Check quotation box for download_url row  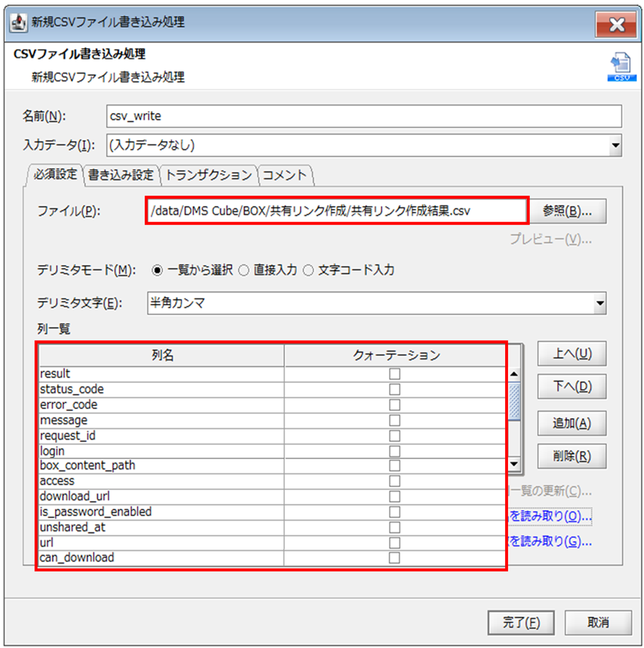click(x=395, y=496)
